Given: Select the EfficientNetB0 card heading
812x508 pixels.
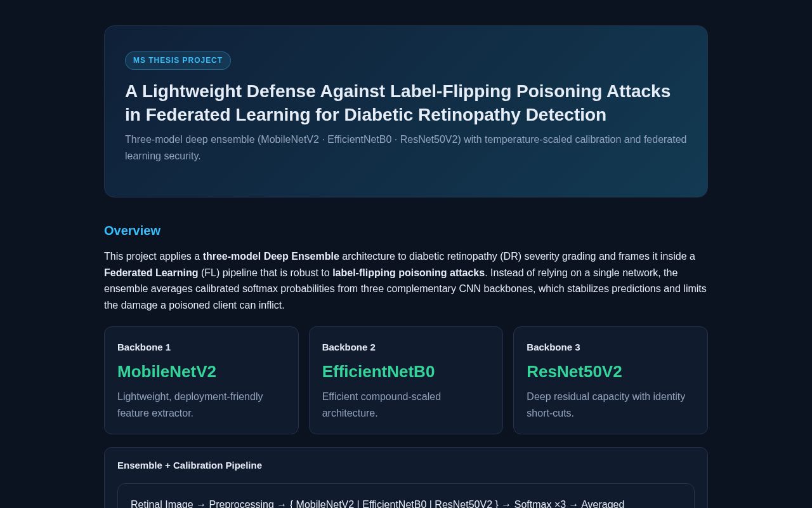Looking at the screenshot, I should [x=379, y=371].
